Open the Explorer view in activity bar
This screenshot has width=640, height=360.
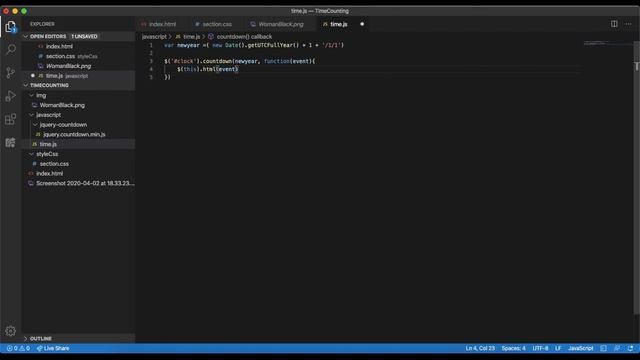click(11, 27)
